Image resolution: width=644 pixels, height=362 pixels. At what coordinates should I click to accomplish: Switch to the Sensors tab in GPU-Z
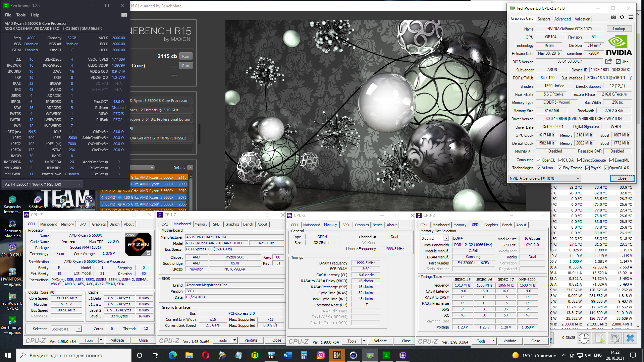(x=544, y=19)
